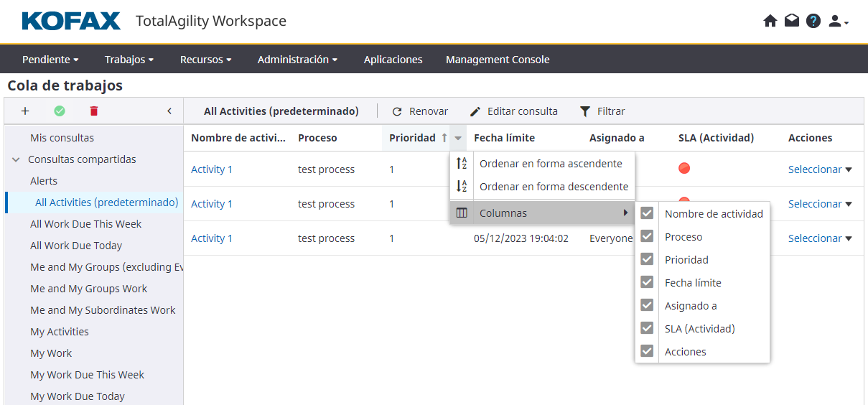Collapse the Consultas compartidas tree node
Viewport: 868px width, 405px height.
tap(16, 159)
